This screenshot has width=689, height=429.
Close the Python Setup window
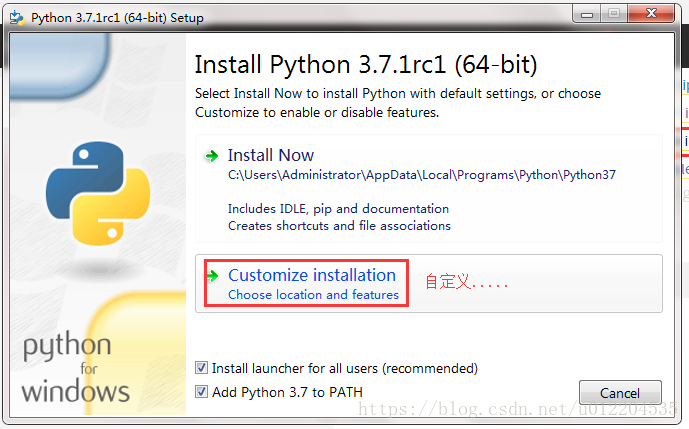651,14
